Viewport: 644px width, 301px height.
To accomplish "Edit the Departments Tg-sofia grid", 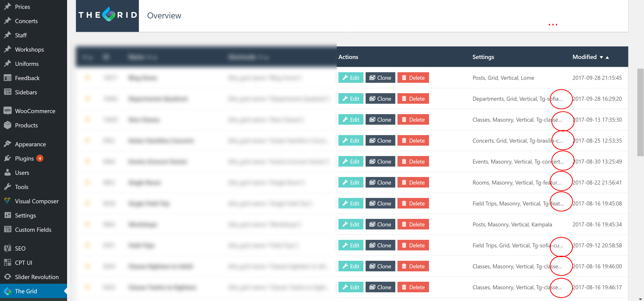I will pos(351,99).
